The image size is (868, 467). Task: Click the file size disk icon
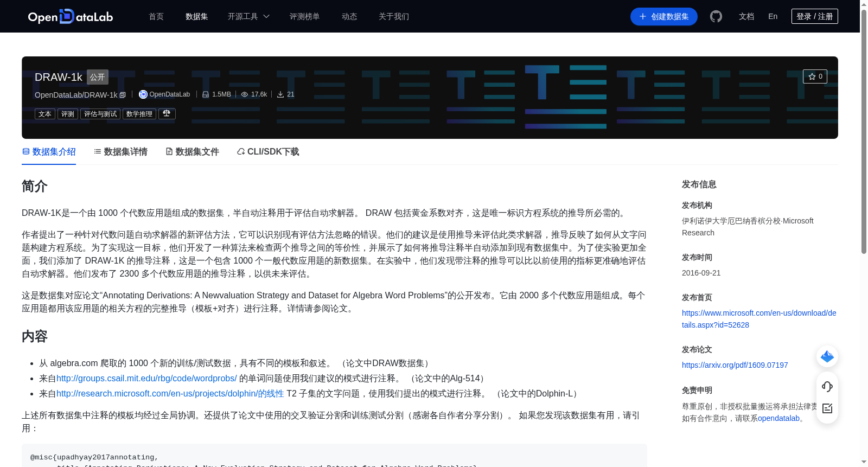tap(206, 94)
